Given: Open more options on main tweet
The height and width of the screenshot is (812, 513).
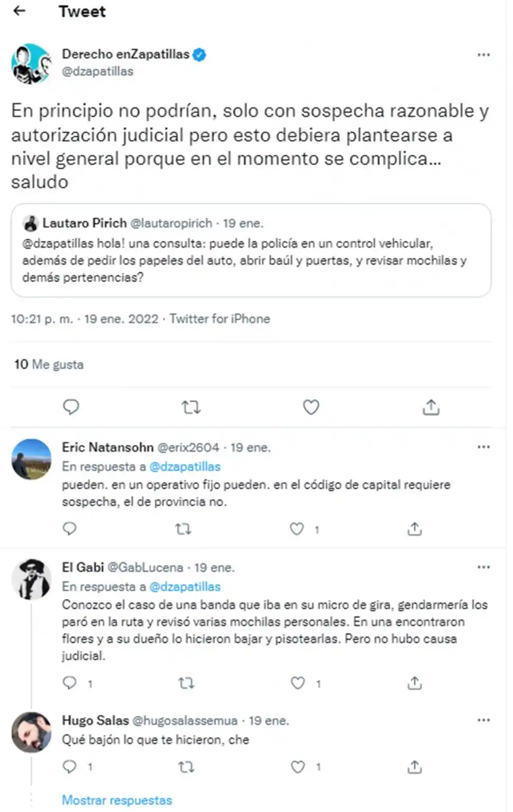Looking at the screenshot, I should (x=483, y=55).
